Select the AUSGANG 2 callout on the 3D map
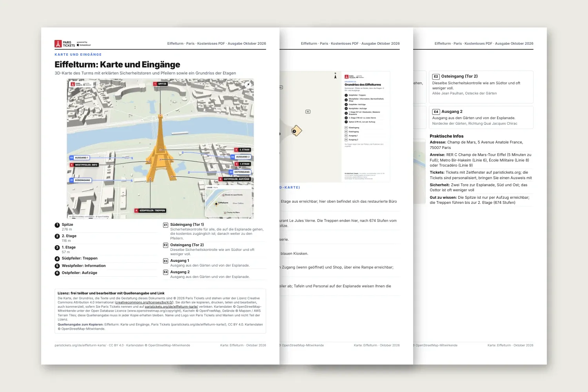 tap(241, 157)
